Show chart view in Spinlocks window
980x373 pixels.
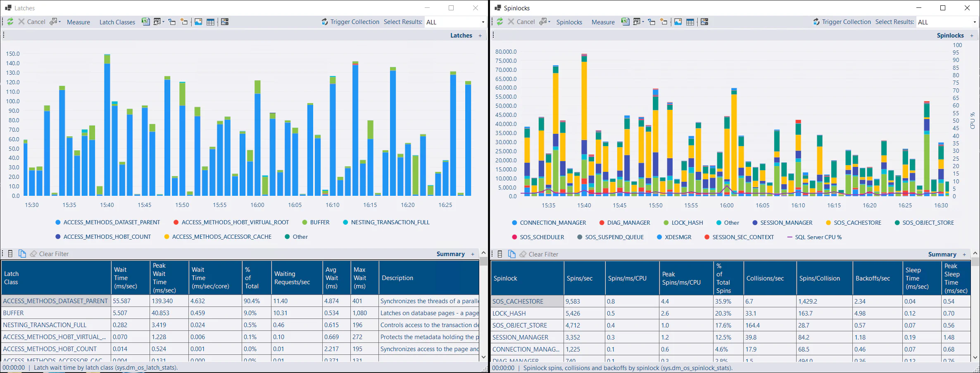[x=678, y=22]
